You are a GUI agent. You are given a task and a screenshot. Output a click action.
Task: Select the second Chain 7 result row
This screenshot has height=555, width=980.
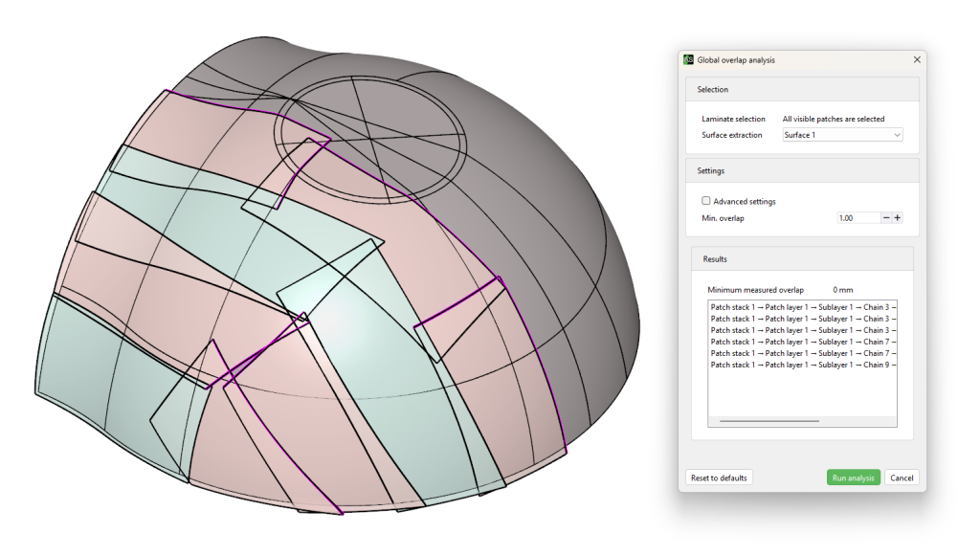[802, 353]
